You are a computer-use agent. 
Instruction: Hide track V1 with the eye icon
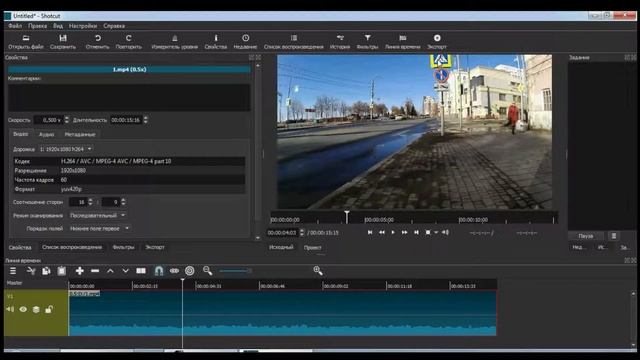click(23, 309)
